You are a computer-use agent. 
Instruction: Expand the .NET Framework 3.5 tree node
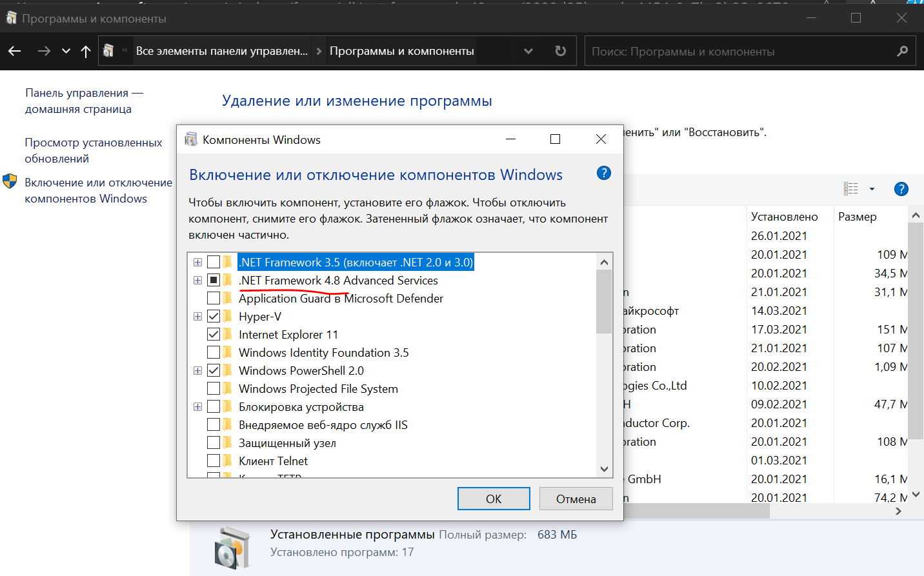click(197, 263)
